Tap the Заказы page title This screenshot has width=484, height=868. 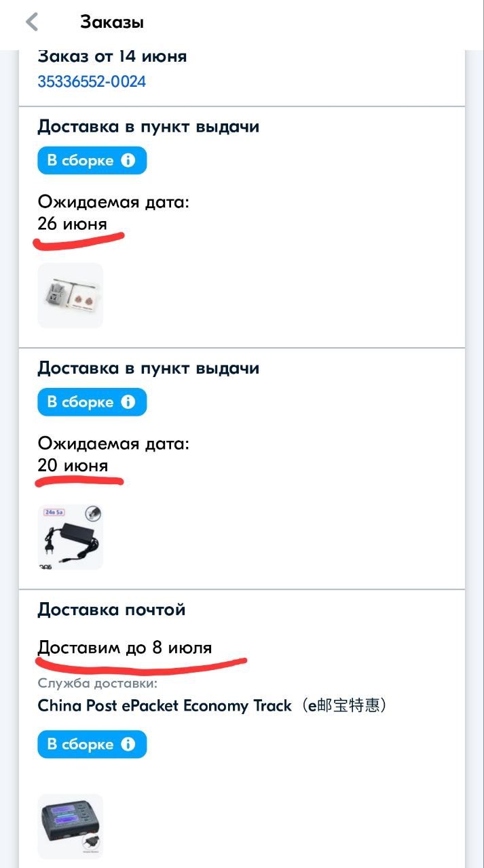click(112, 22)
